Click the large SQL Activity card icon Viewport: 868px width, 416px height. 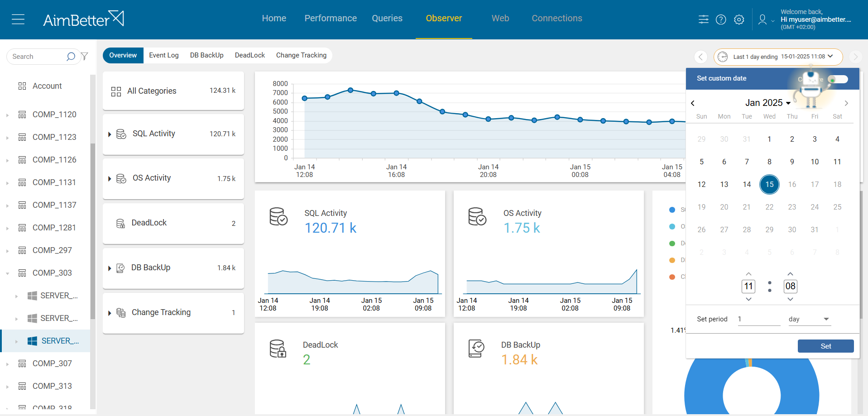coord(278,216)
